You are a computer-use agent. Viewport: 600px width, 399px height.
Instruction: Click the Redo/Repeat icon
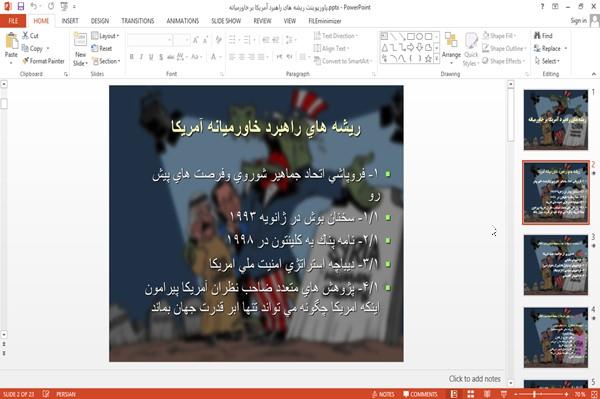pyautogui.click(x=51, y=7)
